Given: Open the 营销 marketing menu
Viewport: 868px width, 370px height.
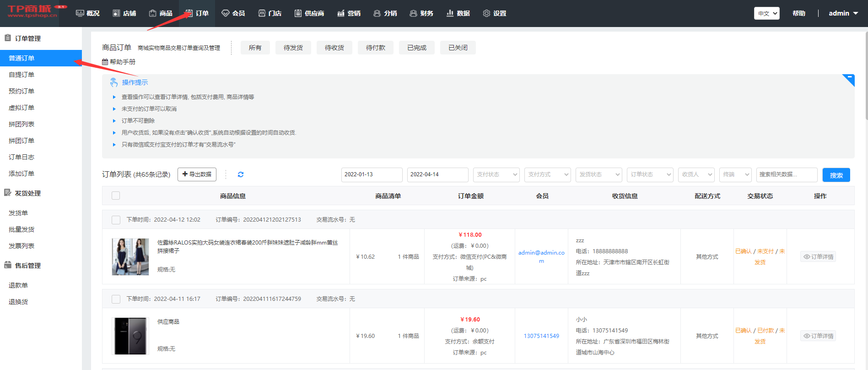Looking at the screenshot, I should coord(349,13).
